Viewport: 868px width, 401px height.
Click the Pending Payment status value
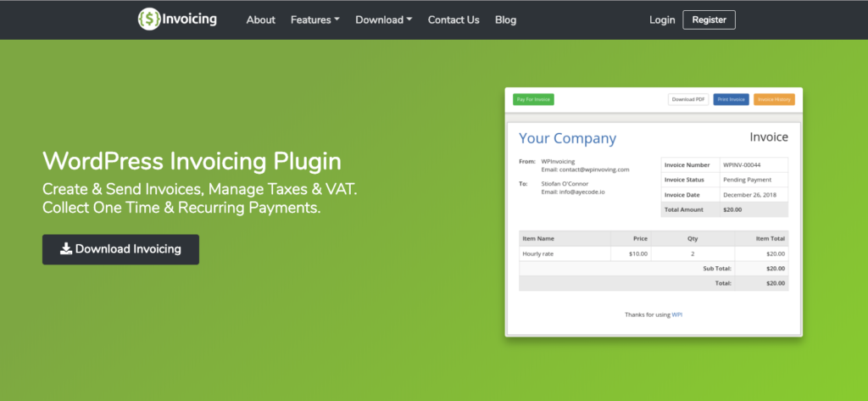point(747,180)
